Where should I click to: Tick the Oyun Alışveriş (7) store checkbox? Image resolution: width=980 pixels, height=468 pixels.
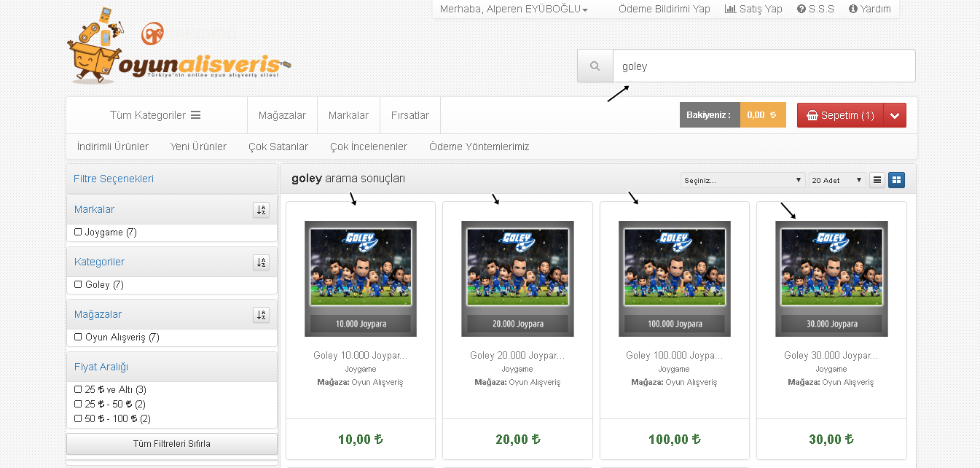tap(78, 337)
